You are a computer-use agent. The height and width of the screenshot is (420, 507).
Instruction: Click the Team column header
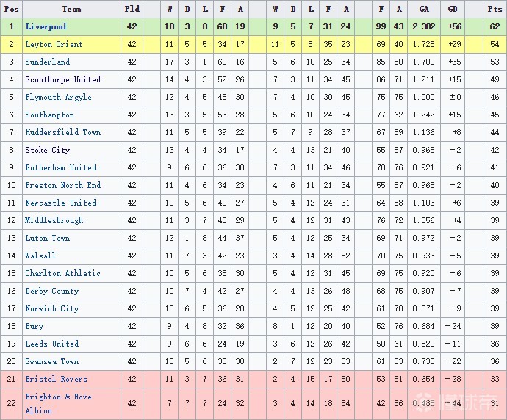tap(71, 9)
